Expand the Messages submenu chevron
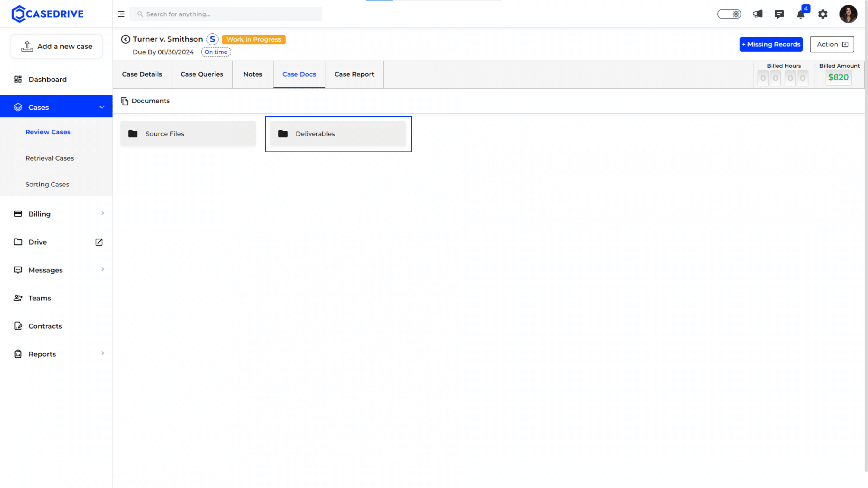The height and width of the screenshot is (488, 868). click(x=102, y=269)
